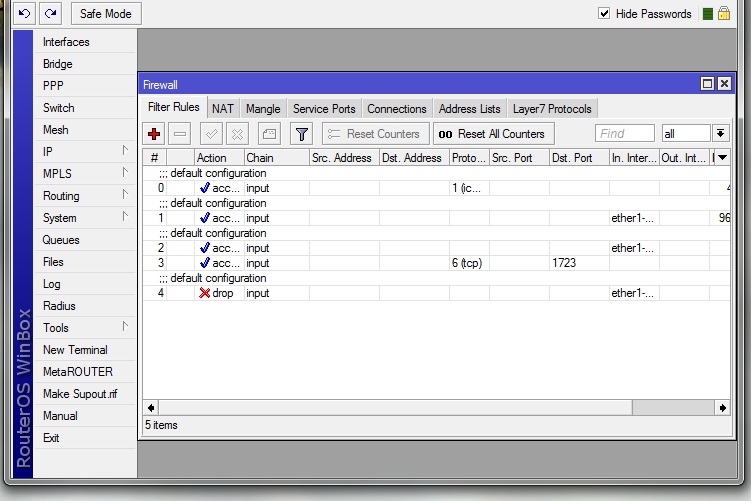Remove rule using the minus icon

(x=180, y=134)
